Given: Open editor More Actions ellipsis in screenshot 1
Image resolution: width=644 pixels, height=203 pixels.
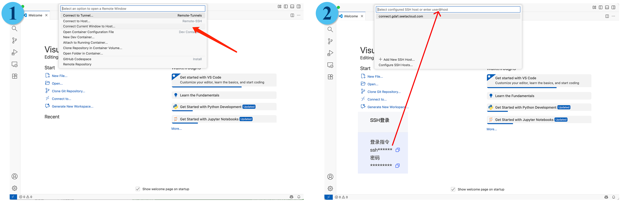Looking at the screenshot, I should [x=299, y=15].
